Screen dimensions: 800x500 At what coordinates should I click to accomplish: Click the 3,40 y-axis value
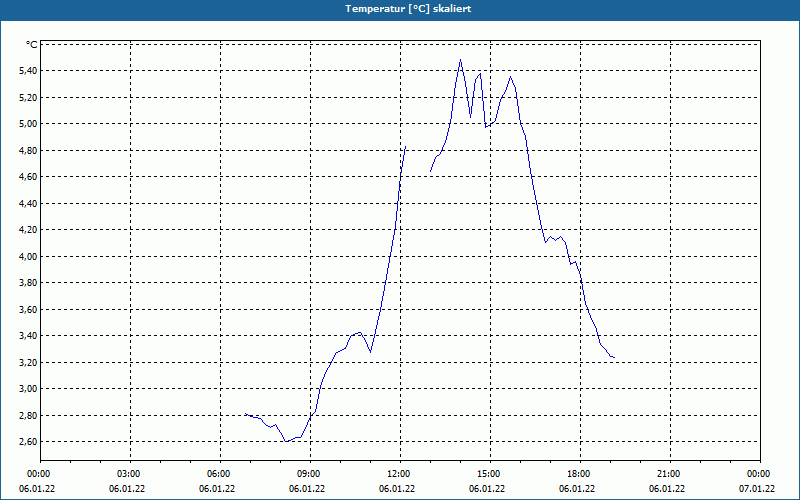pyautogui.click(x=28, y=336)
